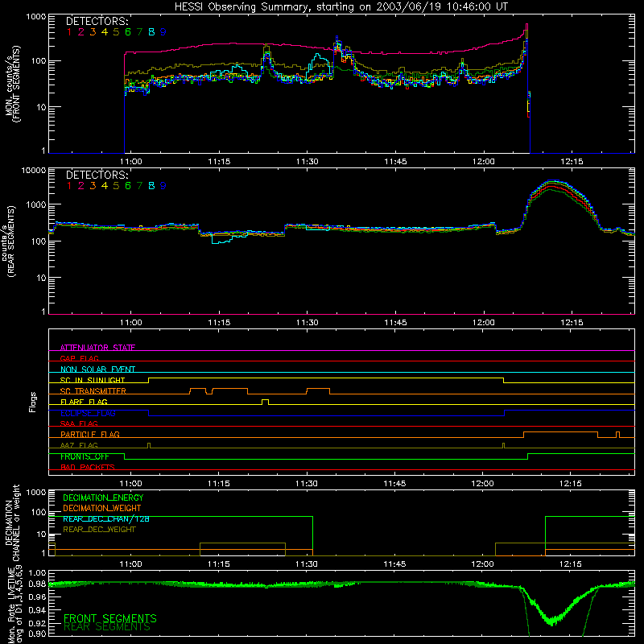Click 11:30 tick label under the decimation plot
Viewport: 644px width, 644px height.
click(307, 564)
